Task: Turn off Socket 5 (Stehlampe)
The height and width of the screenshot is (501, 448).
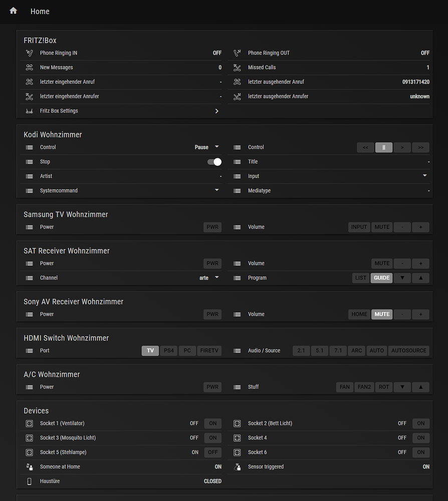Action: (212, 452)
